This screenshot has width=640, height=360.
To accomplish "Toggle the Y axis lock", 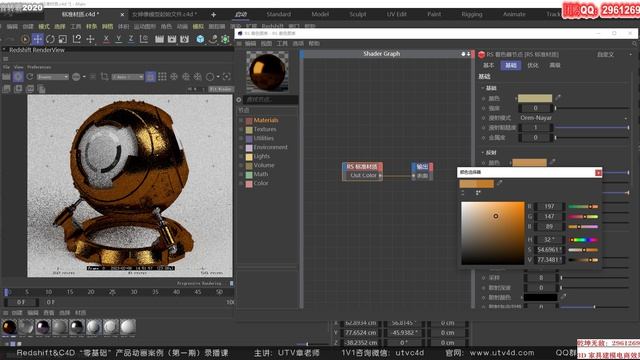I will 119,39.
